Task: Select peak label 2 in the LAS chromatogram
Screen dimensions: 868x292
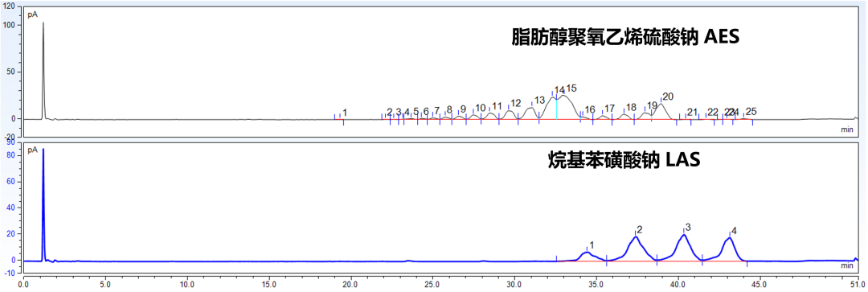Action: point(640,229)
